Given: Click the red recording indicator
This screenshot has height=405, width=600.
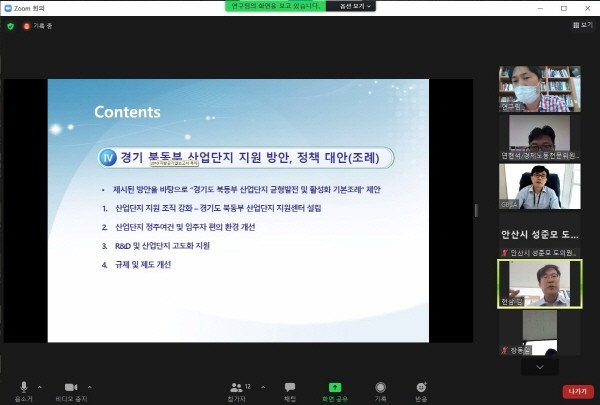Looking at the screenshot, I should click(x=28, y=25).
